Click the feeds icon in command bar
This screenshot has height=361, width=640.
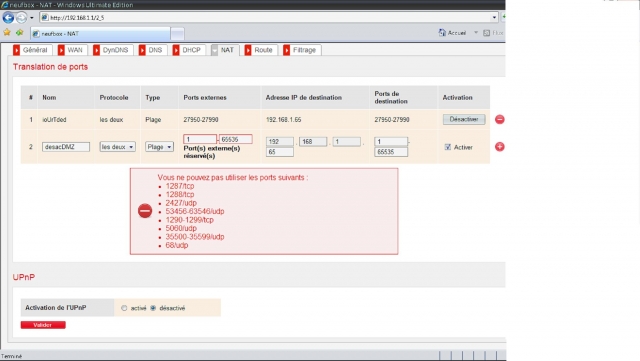487,33
